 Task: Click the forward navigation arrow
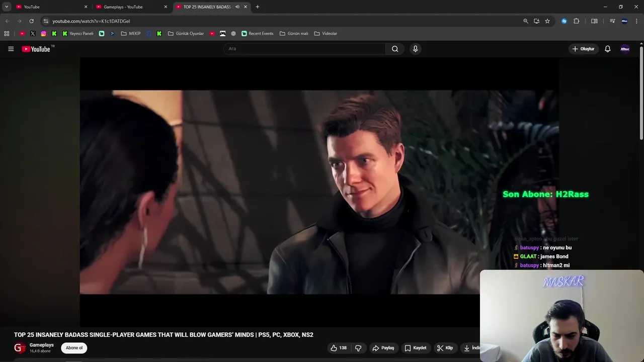click(x=19, y=21)
